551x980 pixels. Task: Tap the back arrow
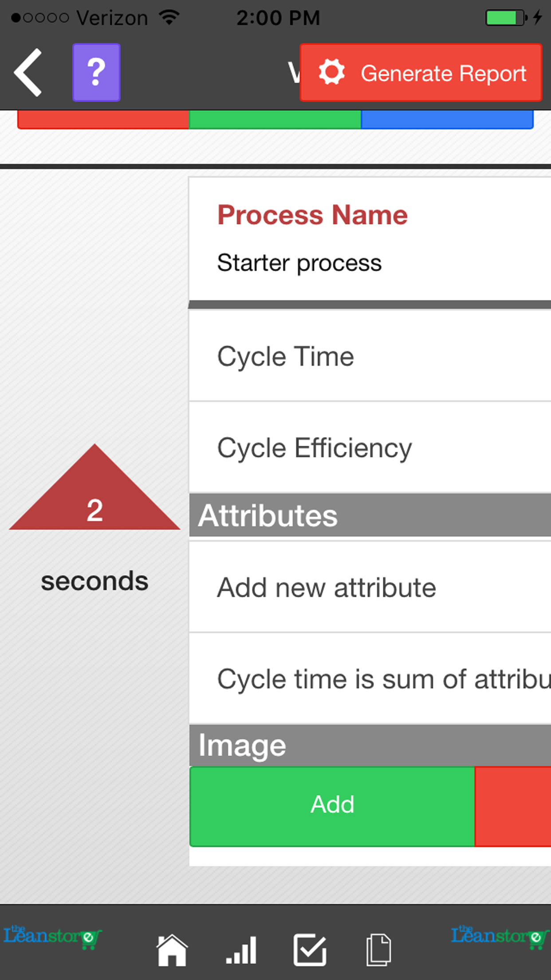click(28, 73)
